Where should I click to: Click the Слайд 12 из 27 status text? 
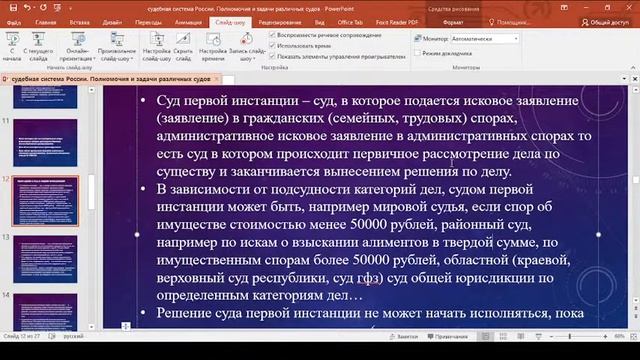tap(22, 336)
